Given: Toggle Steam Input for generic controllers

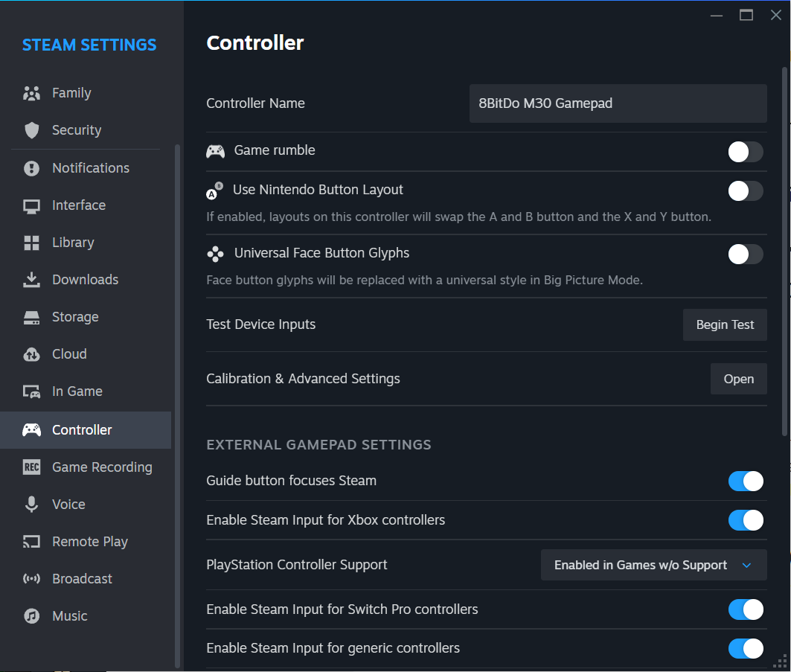Looking at the screenshot, I should click(746, 648).
